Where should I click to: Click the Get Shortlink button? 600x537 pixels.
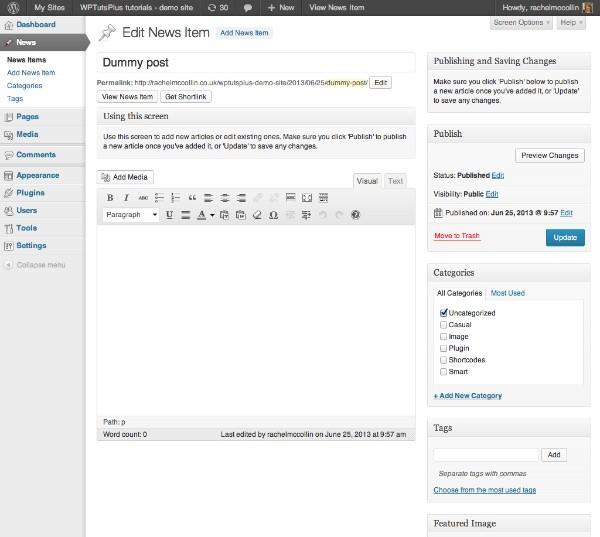pos(186,97)
